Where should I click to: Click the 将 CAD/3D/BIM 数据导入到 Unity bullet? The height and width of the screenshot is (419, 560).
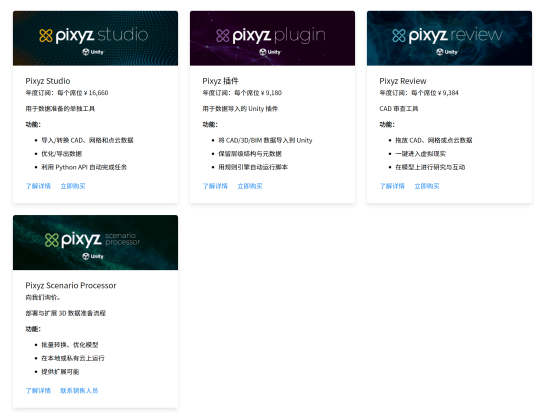[x=265, y=140]
